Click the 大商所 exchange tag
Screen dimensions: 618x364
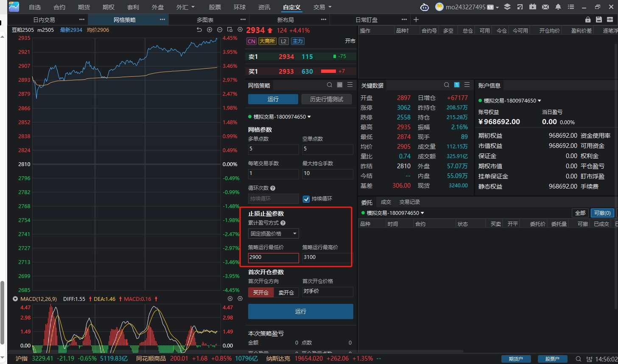click(267, 41)
